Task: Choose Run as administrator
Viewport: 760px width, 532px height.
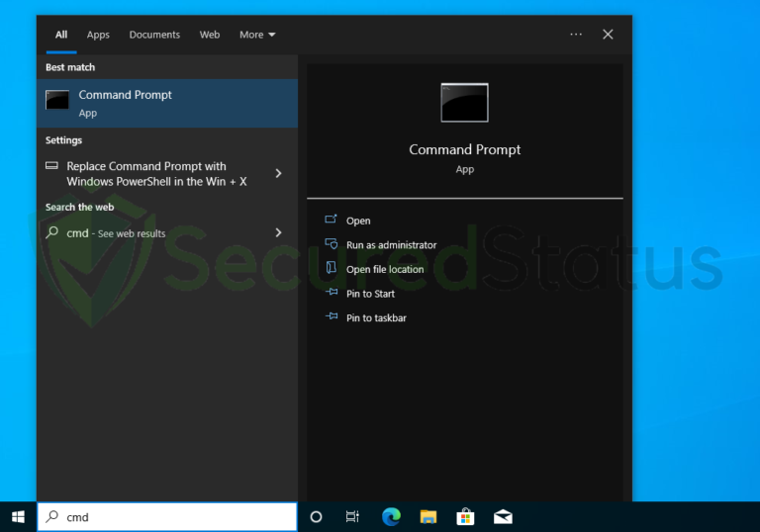Action: point(391,245)
